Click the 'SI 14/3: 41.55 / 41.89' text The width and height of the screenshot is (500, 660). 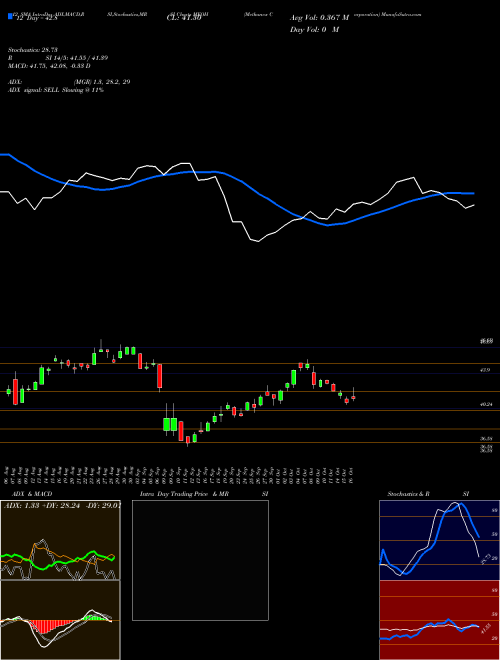click(x=77, y=58)
